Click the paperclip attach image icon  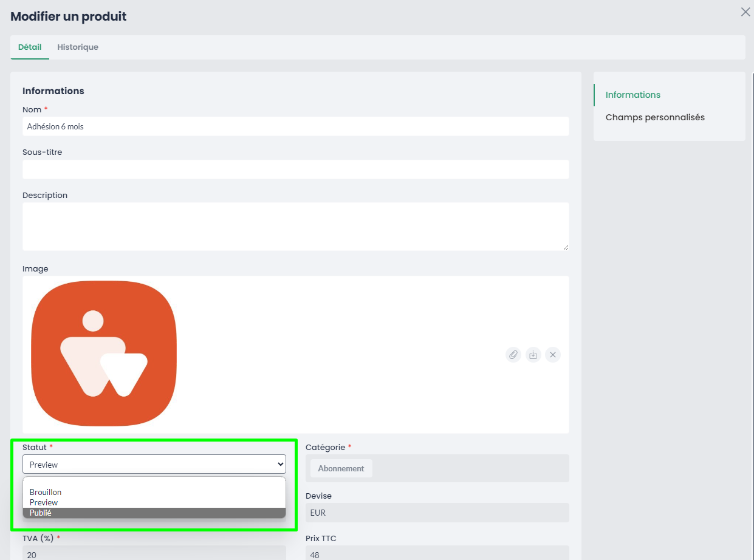513,355
